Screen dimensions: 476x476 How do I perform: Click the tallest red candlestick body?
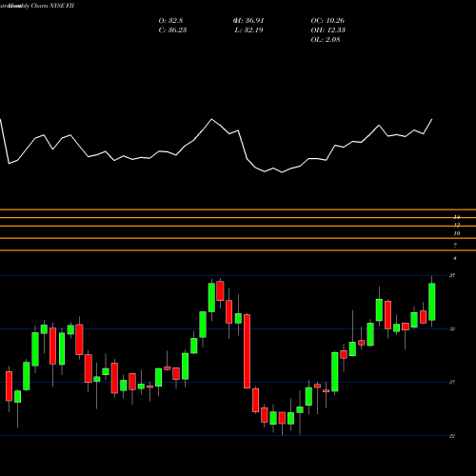click(x=247, y=351)
